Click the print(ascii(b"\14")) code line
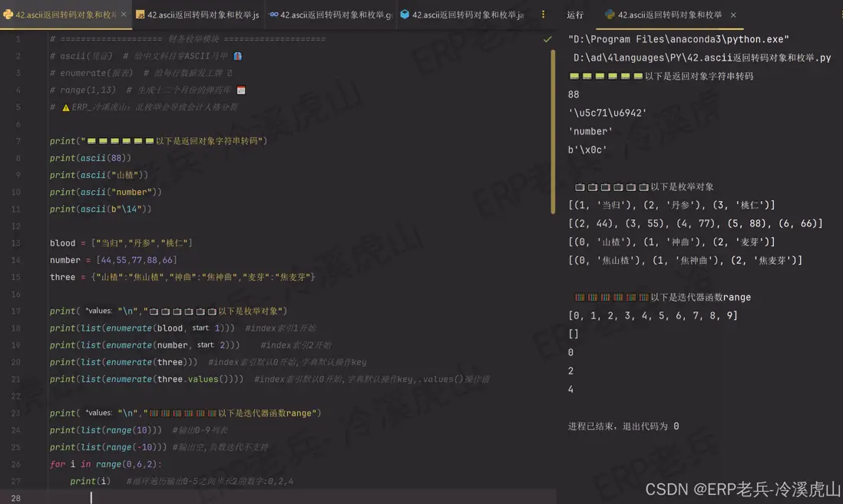Screen dimensions: 843x504 point(101,209)
